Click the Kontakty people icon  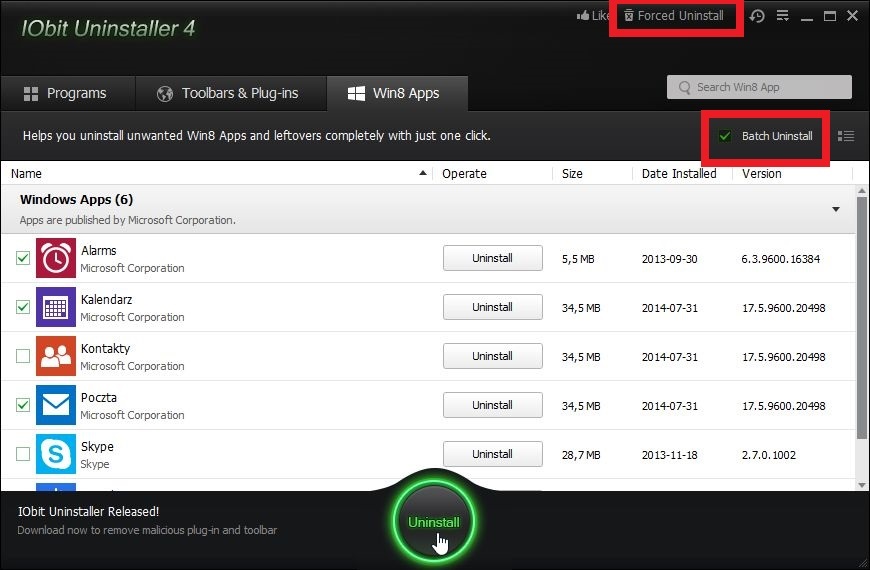56,356
